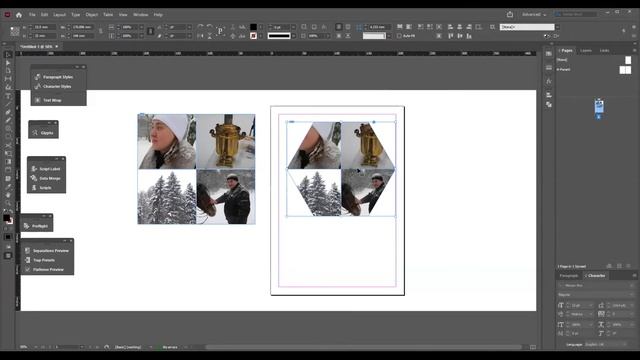Click the black fill swatch in control bar
The image size is (640, 360).
253,27
